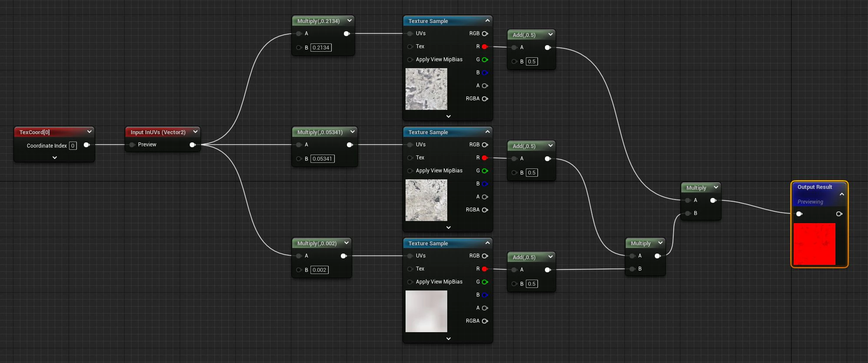Toggle the Input InUVs (Vector2) header chevron
Image resolution: width=868 pixels, height=363 pixels.
coord(195,132)
